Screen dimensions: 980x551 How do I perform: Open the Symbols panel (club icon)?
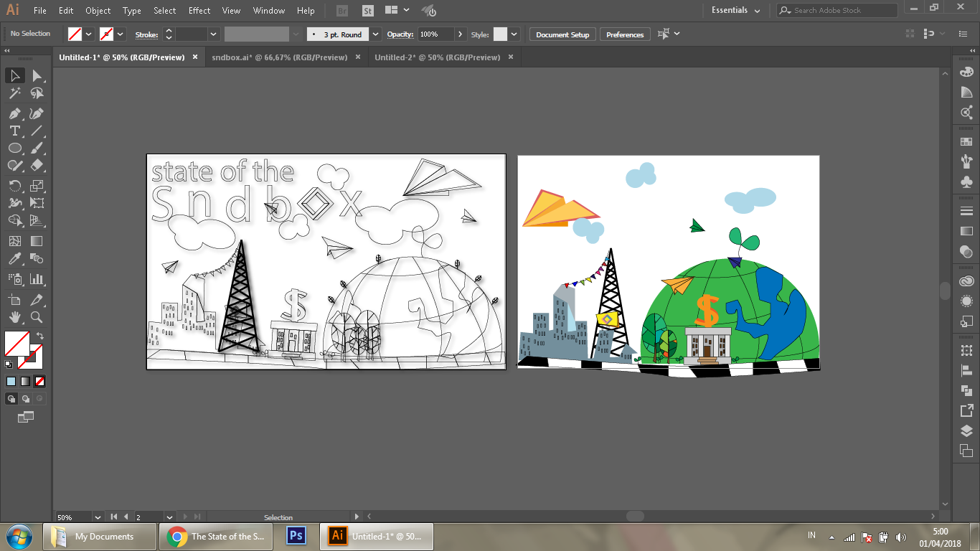(x=966, y=182)
